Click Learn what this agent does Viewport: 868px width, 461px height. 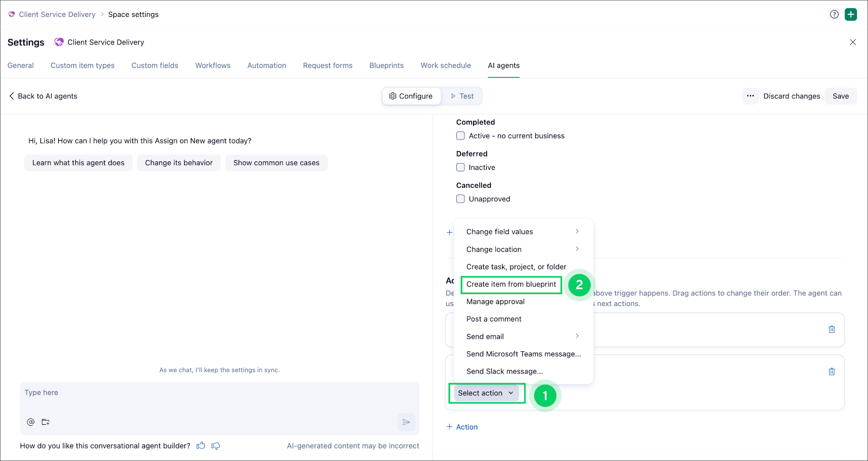coord(78,163)
